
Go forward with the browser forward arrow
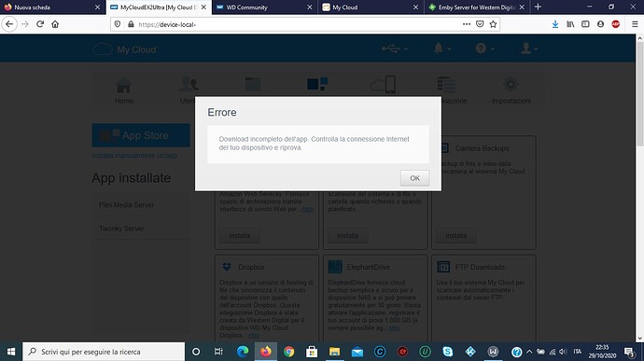[x=25, y=24]
